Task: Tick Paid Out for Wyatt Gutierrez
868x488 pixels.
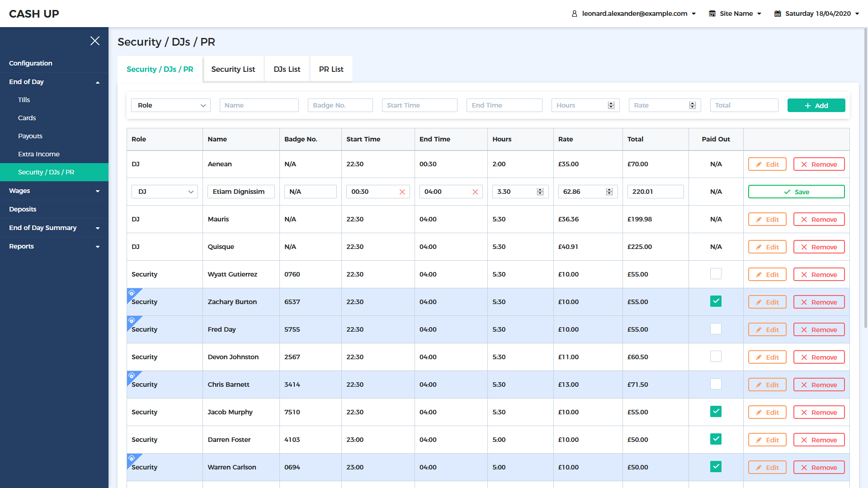Action: pos(716,274)
